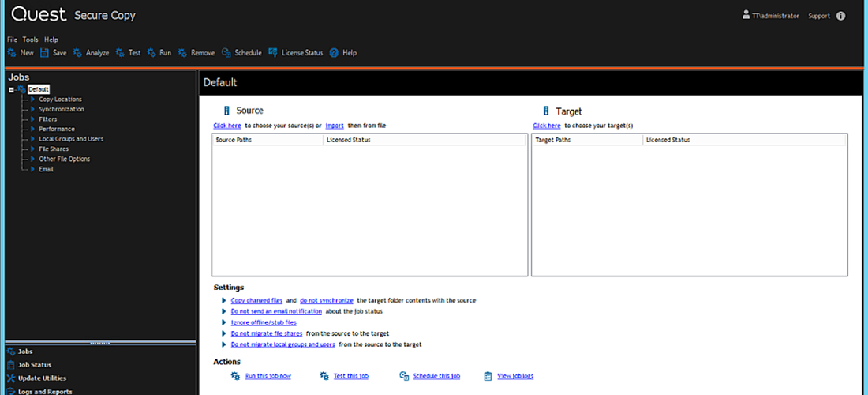868x395 pixels.
Task: Click the Source Licensed Status column header
Action: pos(424,140)
